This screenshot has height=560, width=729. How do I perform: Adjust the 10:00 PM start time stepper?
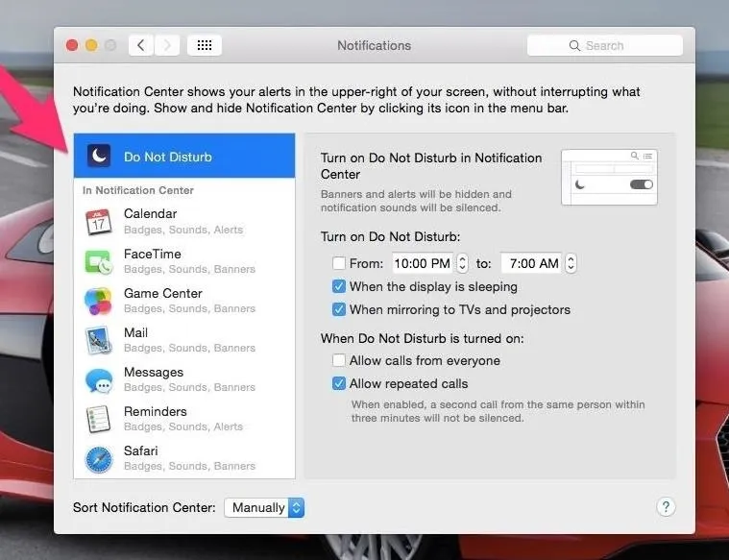click(x=462, y=263)
